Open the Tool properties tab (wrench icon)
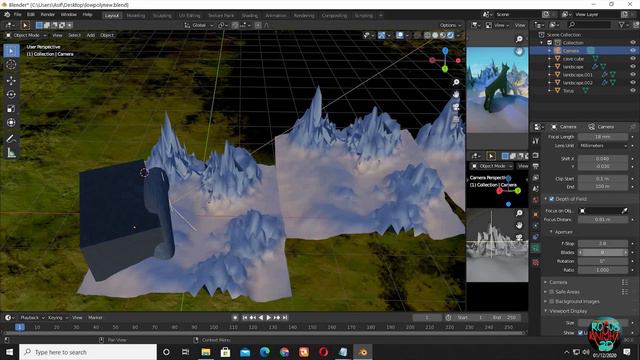Image resolution: width=640 pixels, height=360 pixels. pyautogui.click(x=536, y=141)
